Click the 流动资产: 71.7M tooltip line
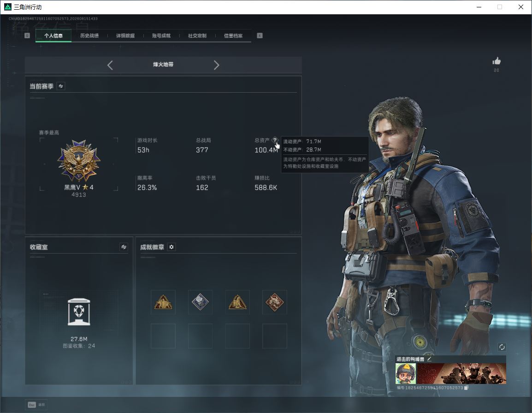 click(x=302, y=142)
